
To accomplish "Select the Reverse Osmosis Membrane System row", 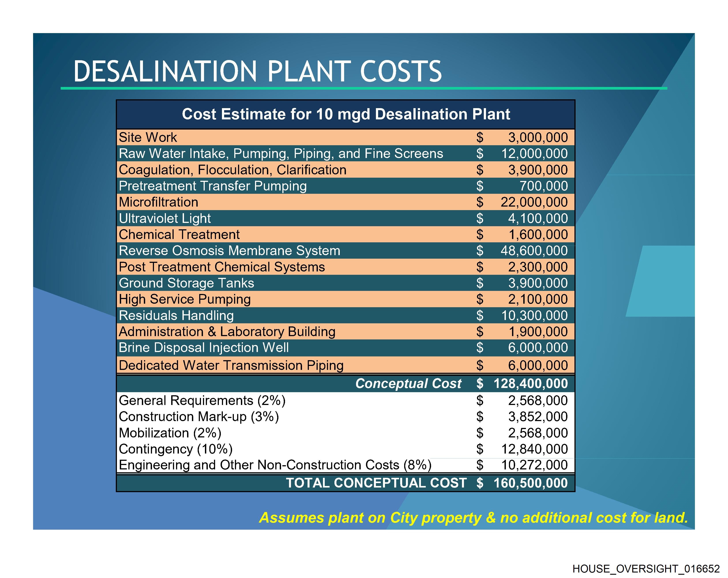I will pyautogui.click(x=229, y=251).
